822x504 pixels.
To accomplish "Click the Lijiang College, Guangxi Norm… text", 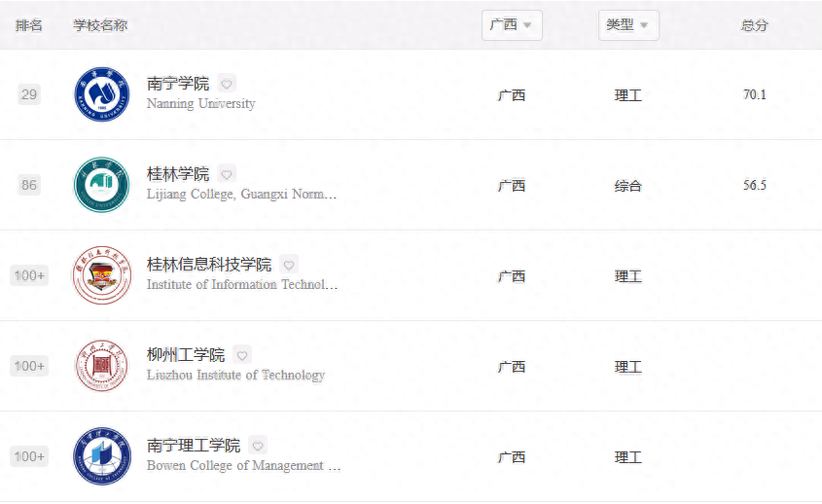I will (241, 195).
